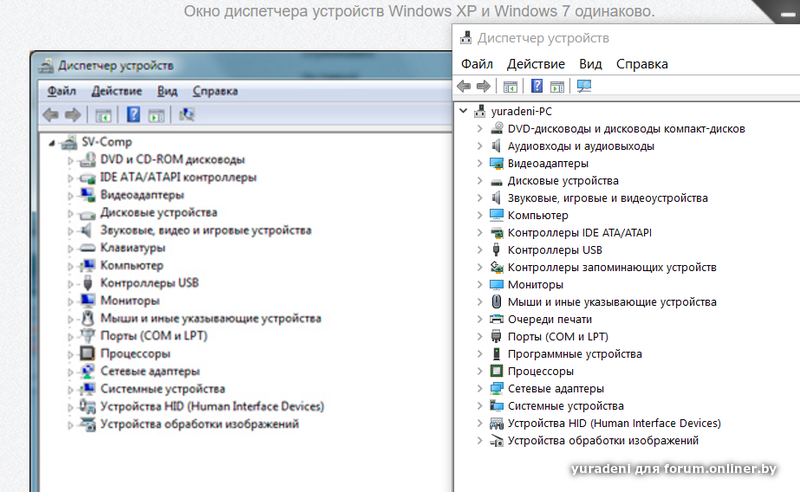Select Мыши и иные указывающие устройства left
800x492 pixels.
(x=211, y=318)
